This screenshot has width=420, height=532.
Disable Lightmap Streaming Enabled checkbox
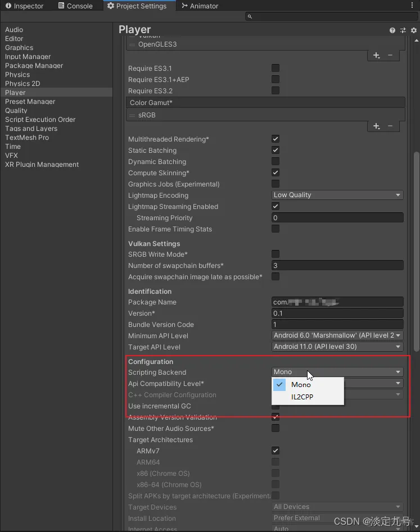point(276,206)
